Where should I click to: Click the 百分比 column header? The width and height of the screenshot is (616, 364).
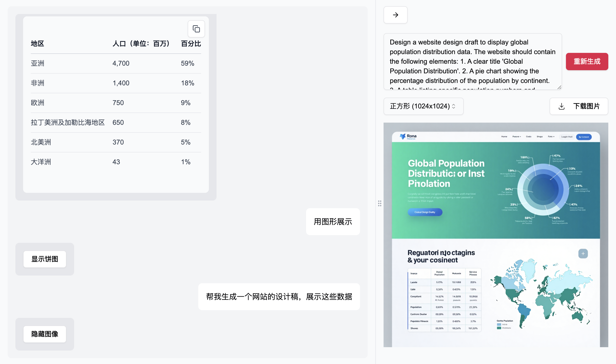[191, 44]
